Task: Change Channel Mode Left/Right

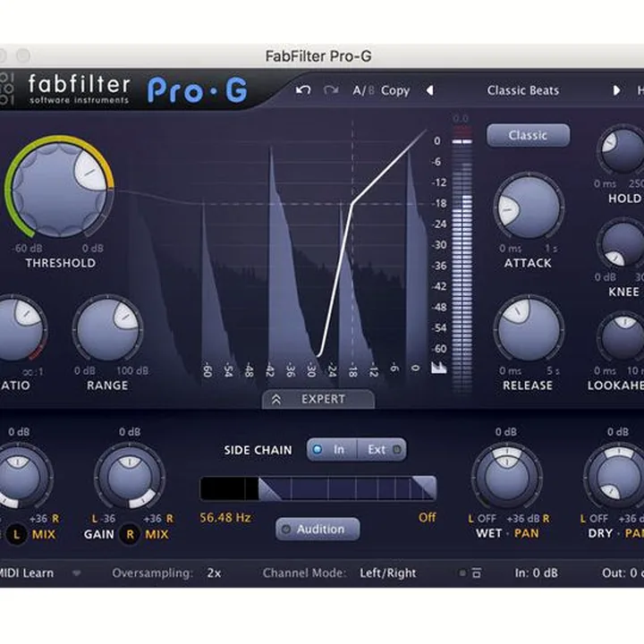Action: click(x=387, y=573)
